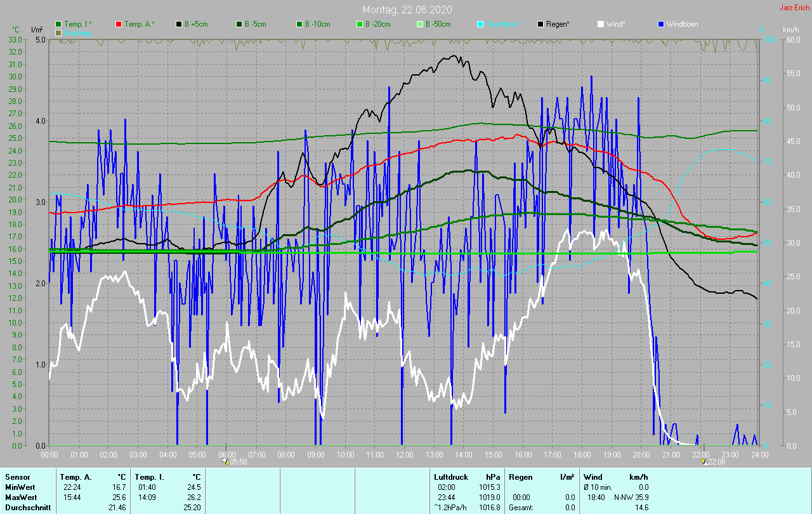Click the sunset marker icon at 22:08
Screen dimensions: 812x514
click(704, 462)
